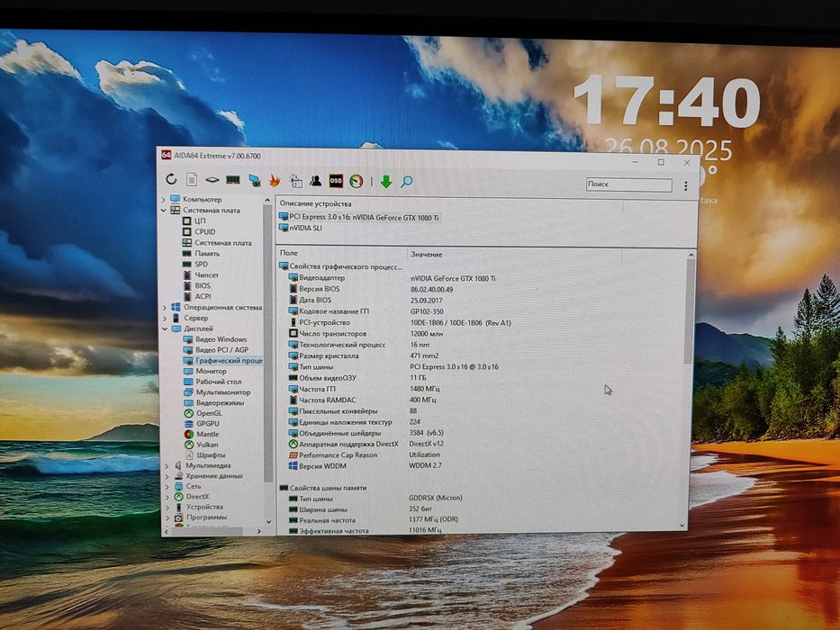Select Графический процессор tree item
This screenshot has height=630, width=840.
(229, 361)
